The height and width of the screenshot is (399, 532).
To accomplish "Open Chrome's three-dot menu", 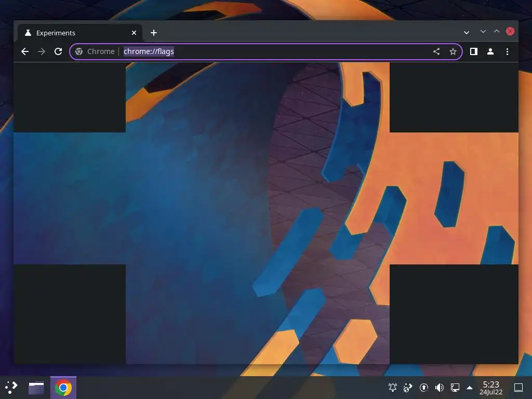I will [507, 51].
